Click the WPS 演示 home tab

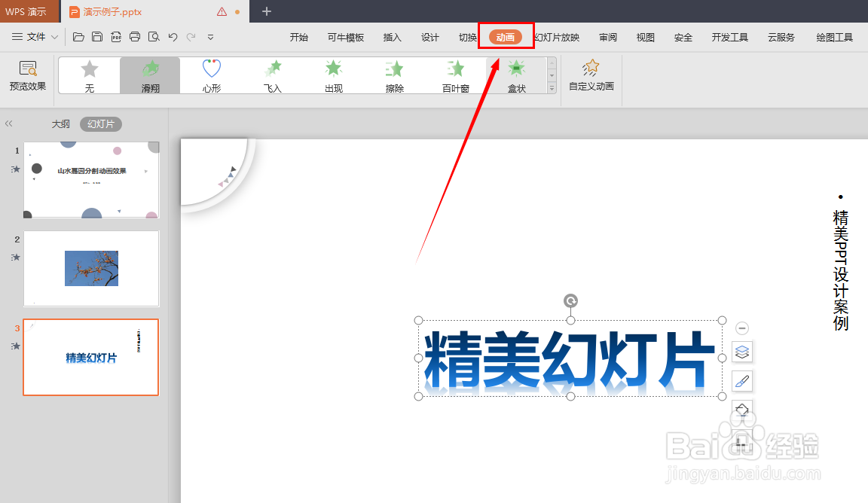[26, 11]
